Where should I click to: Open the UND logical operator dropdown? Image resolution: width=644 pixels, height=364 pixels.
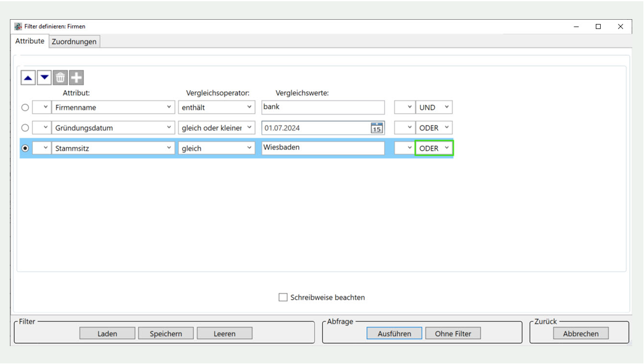point(433,108)
